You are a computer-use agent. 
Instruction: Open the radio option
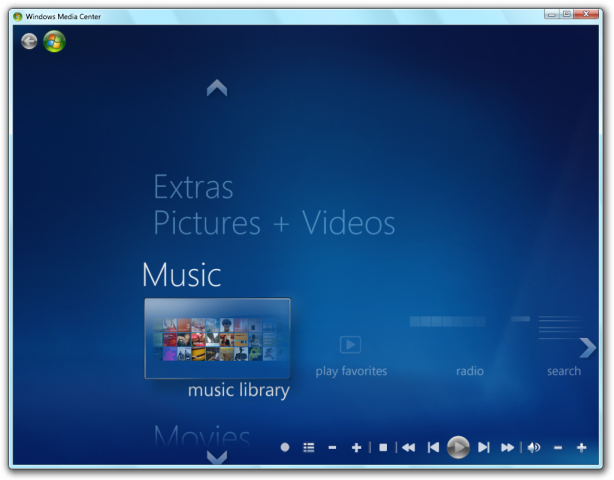[470, 371]
